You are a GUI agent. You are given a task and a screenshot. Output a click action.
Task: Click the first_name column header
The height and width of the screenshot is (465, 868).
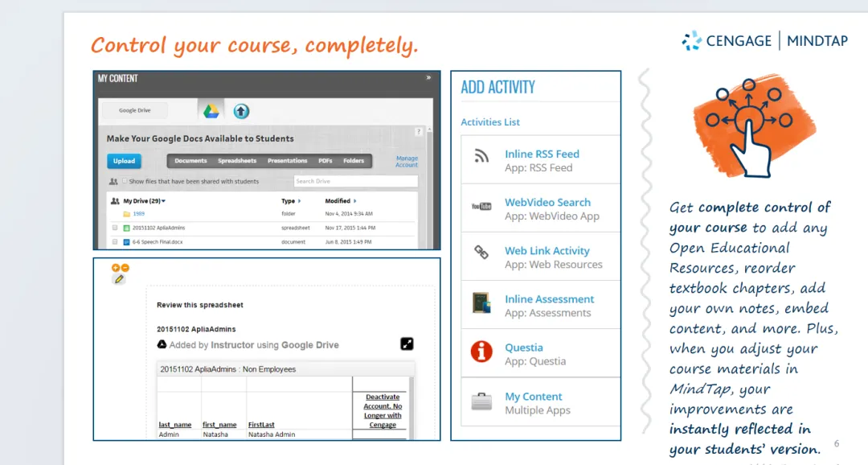tap(219, 425)
